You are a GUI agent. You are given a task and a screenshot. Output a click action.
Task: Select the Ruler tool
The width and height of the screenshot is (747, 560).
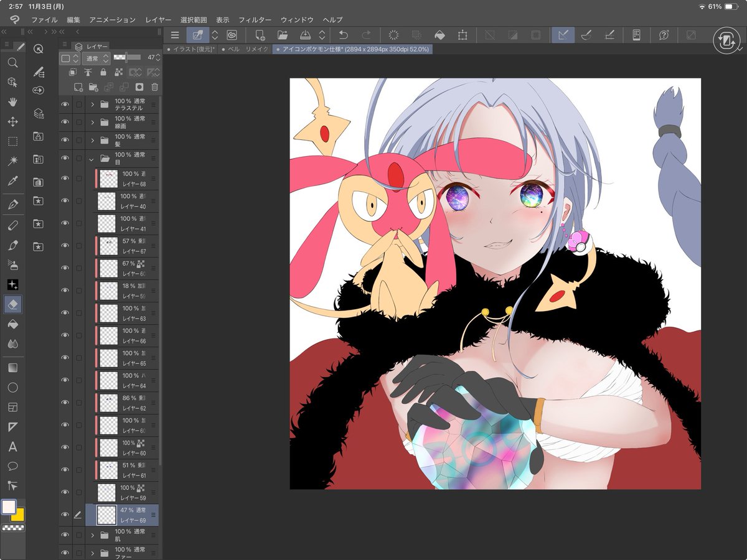coord(12,427)
